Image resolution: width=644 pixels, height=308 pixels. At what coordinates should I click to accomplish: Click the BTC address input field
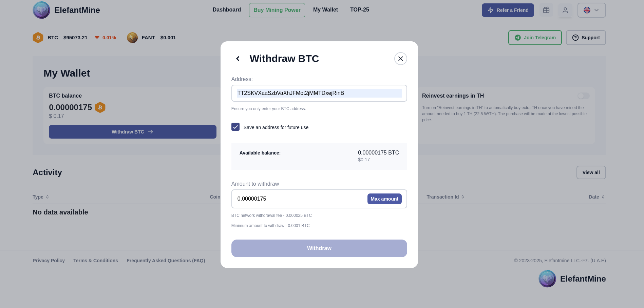(x=319, y=93)
